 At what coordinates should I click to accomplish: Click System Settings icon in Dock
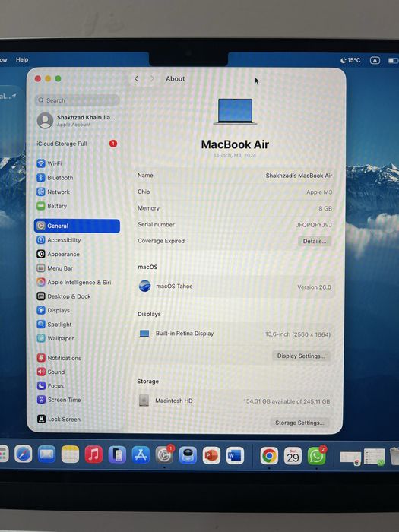click(164, 455)
